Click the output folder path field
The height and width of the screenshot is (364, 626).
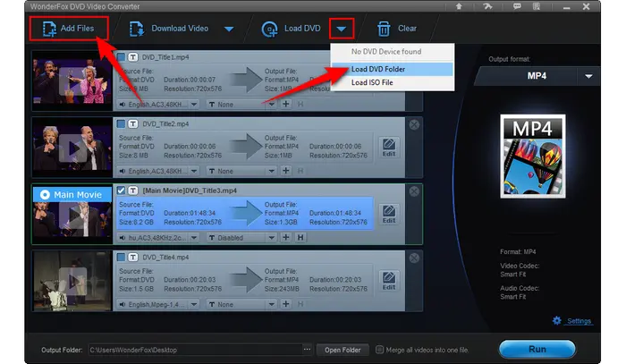pyautogui.click(x=195, y=350)
